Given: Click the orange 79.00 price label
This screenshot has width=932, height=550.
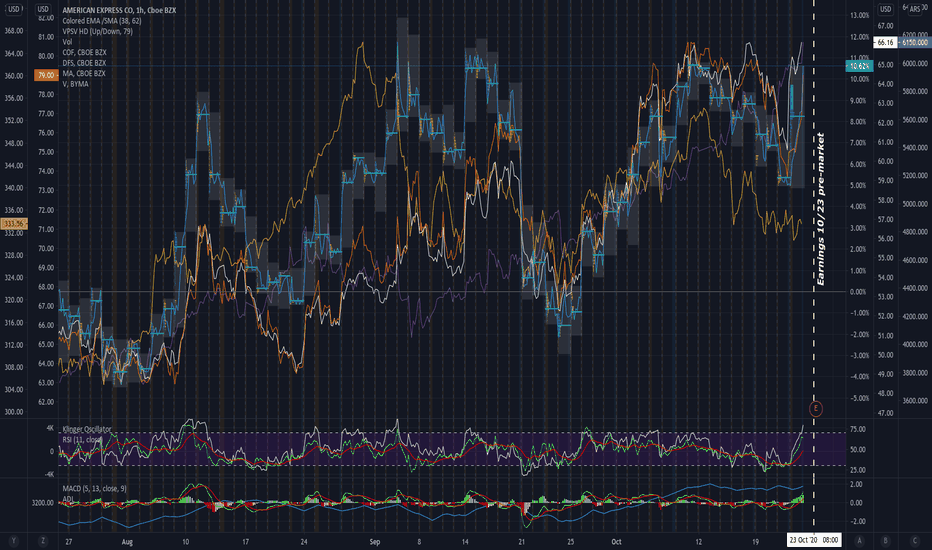Looking at the screenshot, I should pyautogui.click(x=46, y=75).
